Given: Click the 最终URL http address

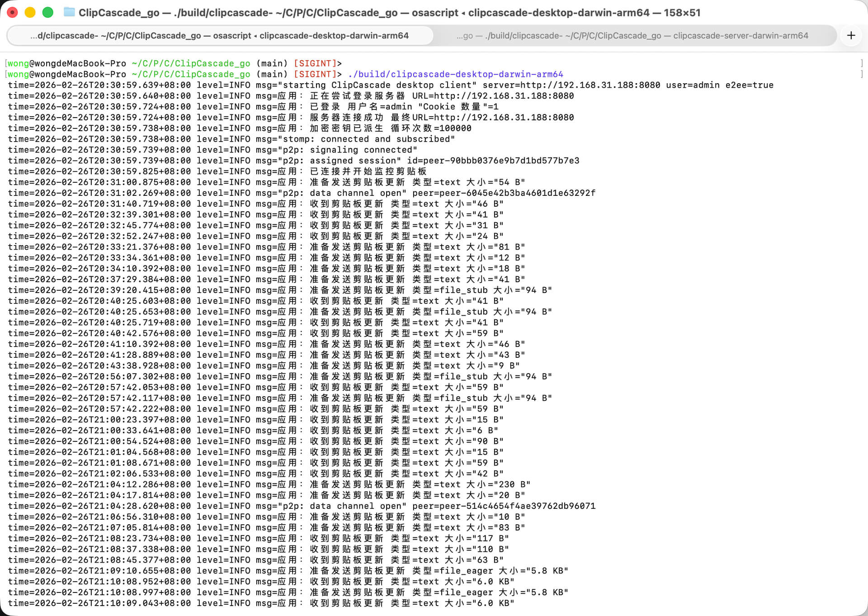Looking at the screenshot, I should pyautogui.click(x=503, y=118).
